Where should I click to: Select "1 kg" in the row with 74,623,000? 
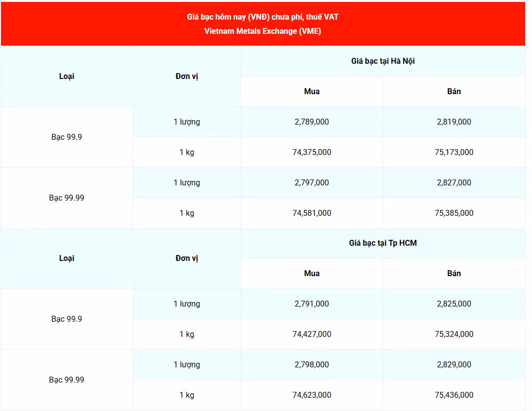[187, 395]
